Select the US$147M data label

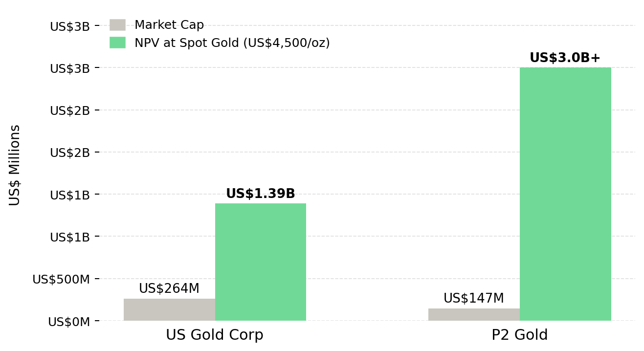point(474,298)
